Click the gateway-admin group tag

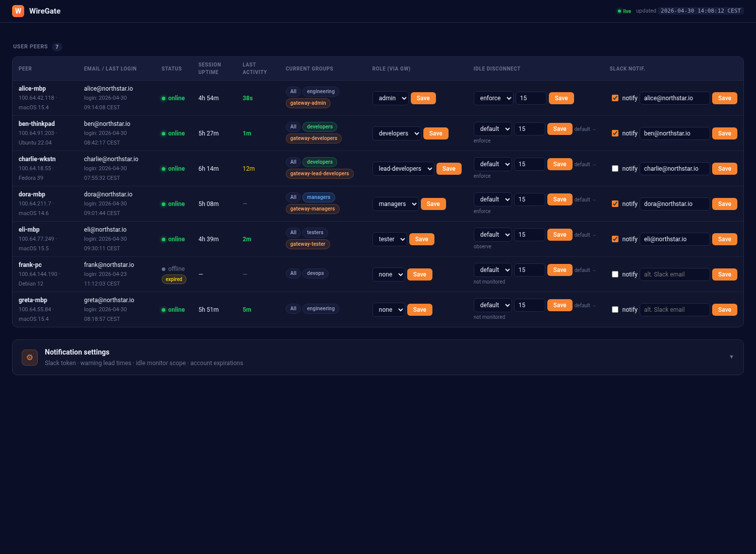pos(308,103)
